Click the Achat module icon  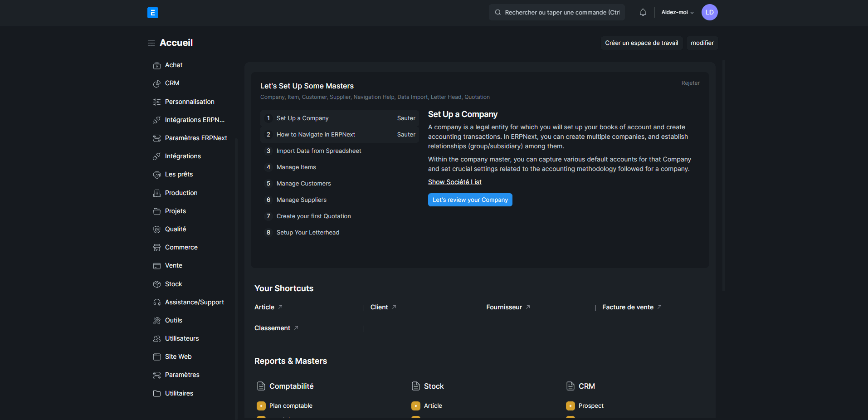point(157,66)
